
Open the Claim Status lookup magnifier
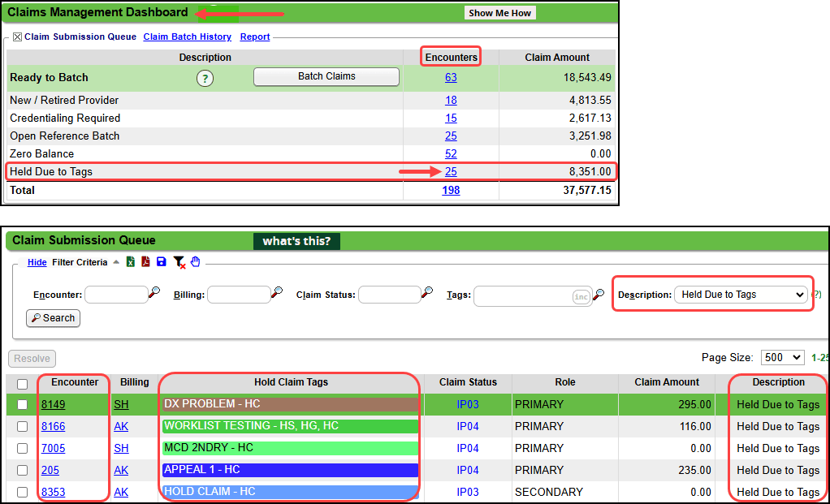point(427,295)
